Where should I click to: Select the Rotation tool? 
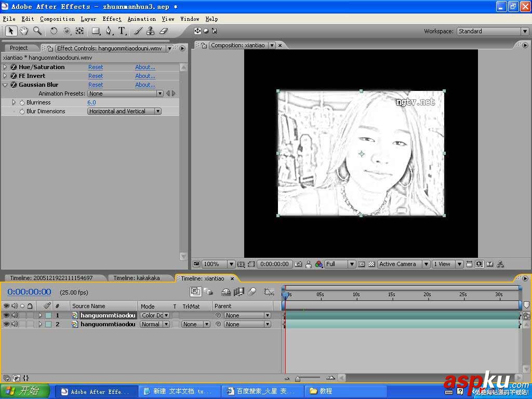click(54, 31)
